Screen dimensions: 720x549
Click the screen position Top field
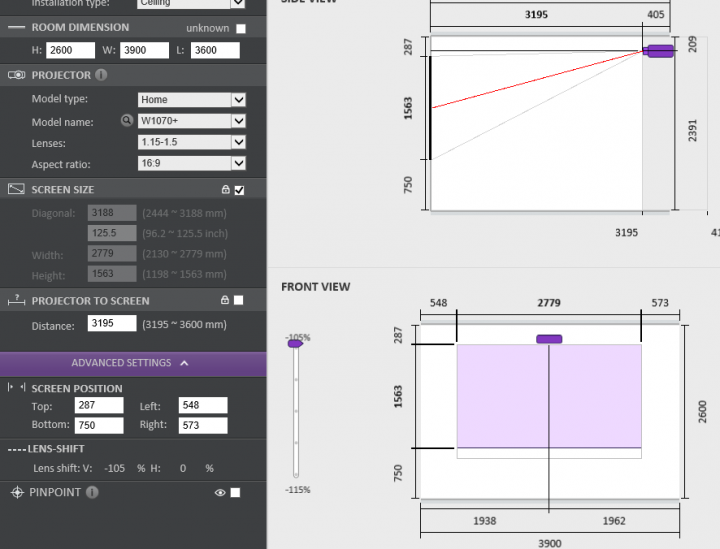(x=99, y=405)
